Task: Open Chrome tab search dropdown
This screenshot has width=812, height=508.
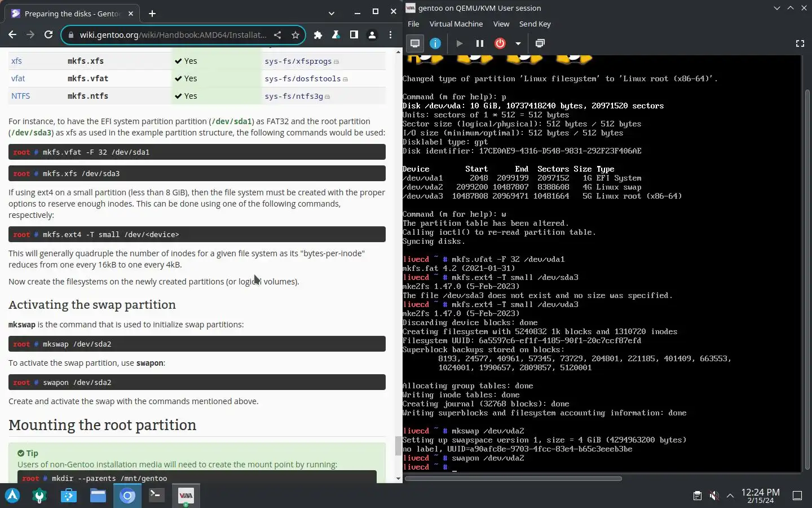Action: click(x=332, y=13)
